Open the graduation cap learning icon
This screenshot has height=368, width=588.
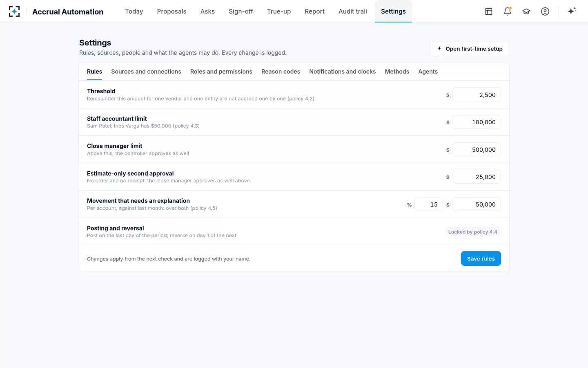coord(526,11)
